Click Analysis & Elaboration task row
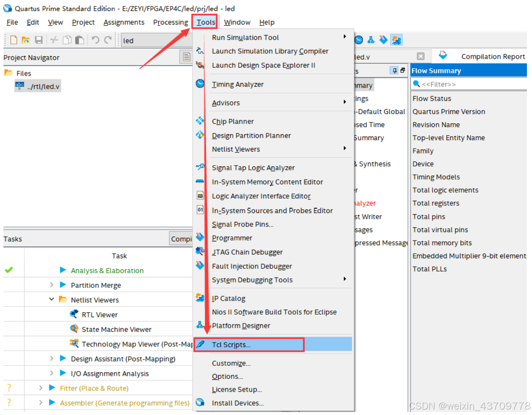 pos(107,270)
